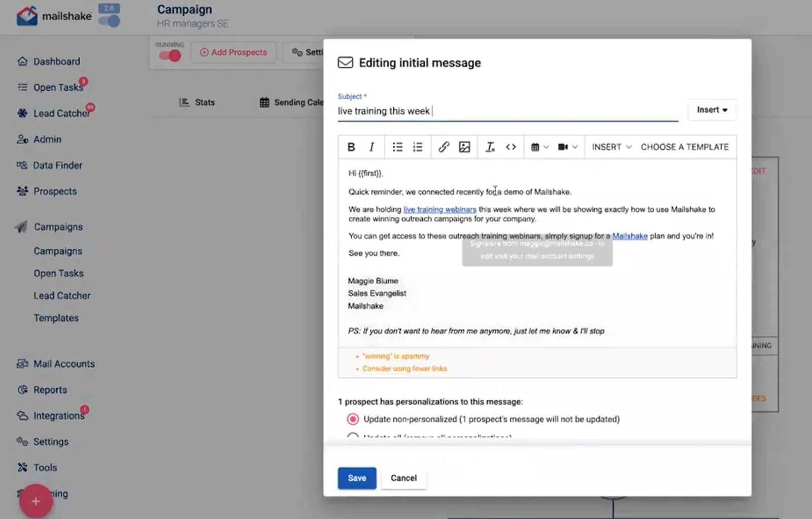The height and width of the screenshot is (519, 812).
Task: Click the Open Tasks list icon
Action: pyautogui.click(x=22, y=87)
